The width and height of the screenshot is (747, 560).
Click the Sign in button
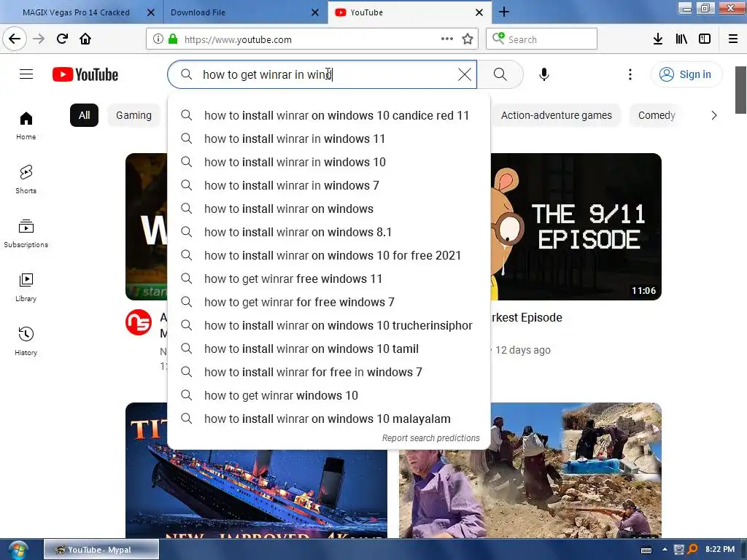tap(686, 74)
